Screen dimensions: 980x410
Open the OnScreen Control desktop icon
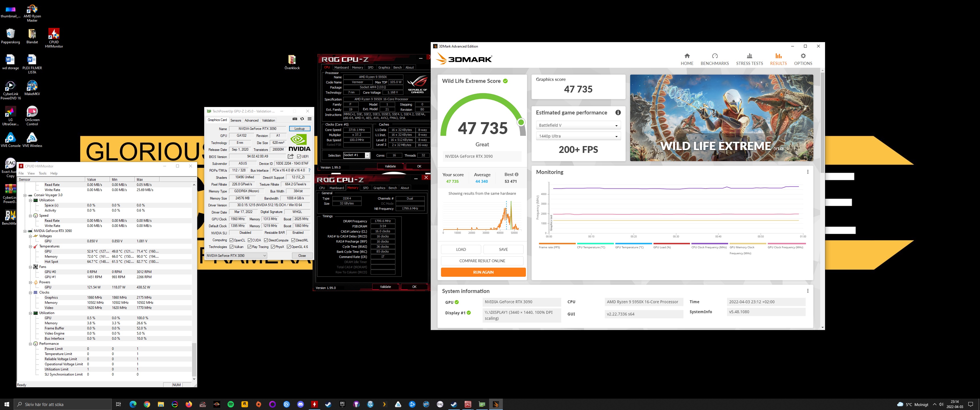click(x=32, y=116)
